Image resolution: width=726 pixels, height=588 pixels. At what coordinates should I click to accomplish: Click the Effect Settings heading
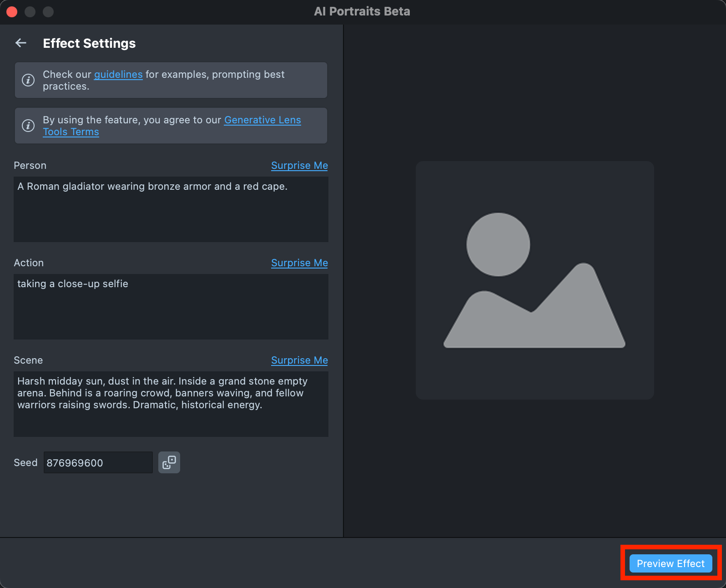(89, 43)
